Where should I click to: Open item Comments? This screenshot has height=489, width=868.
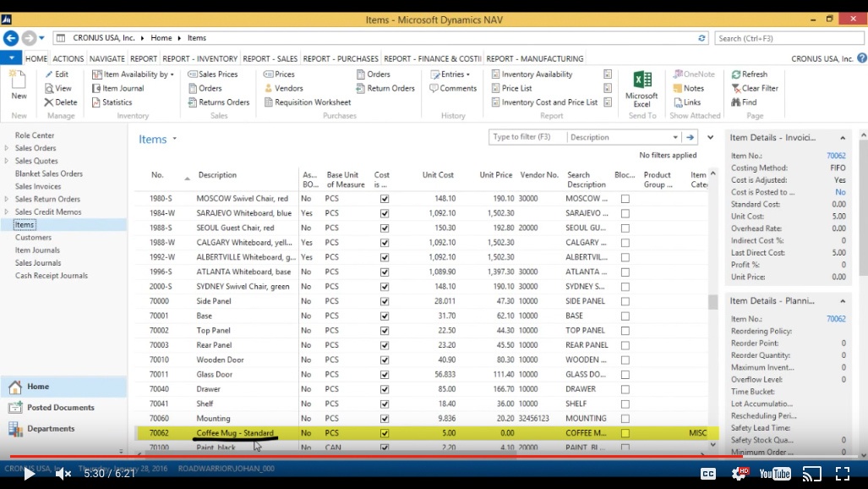(x=453, y=88)
